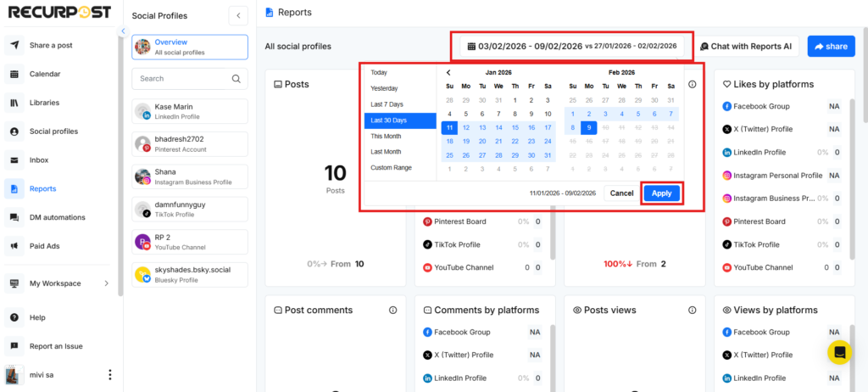
Task: Click the My Workspace monitor icon
Action: coord(14,283)
